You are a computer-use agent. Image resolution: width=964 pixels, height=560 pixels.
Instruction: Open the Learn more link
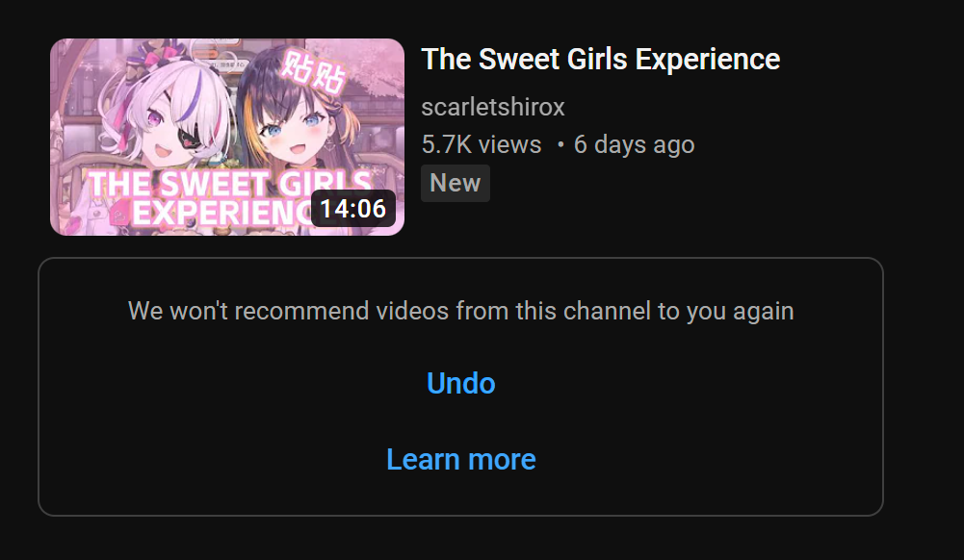[x=460, y=459]
